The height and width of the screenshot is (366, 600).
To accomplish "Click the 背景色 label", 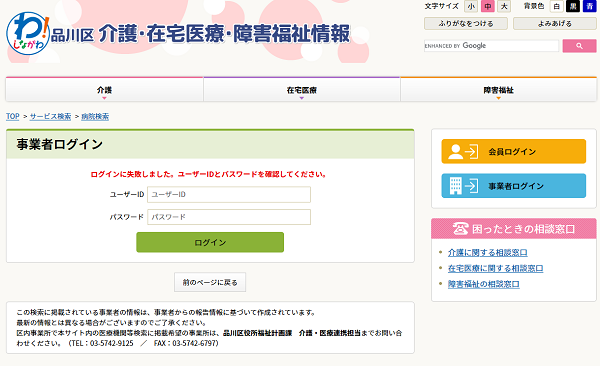I will pyautogui.click(x=534, y=6).
